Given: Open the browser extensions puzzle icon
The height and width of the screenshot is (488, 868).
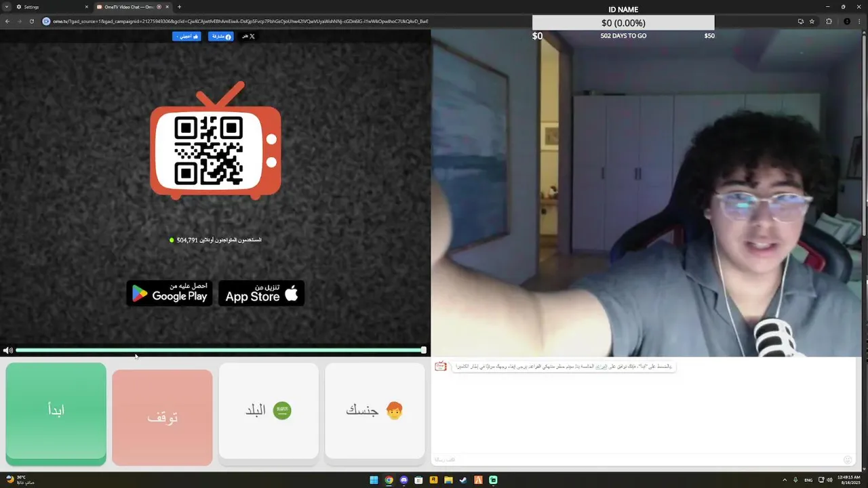Looking at the screenshot, I should click(x=829, y=21).
